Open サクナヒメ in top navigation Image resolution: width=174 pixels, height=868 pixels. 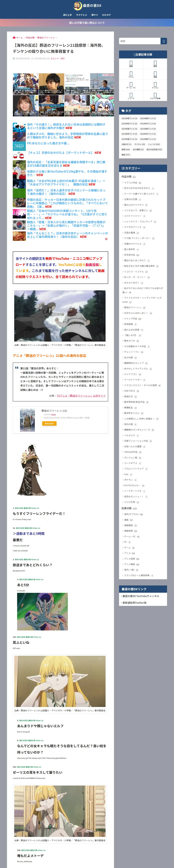point(81,15)
